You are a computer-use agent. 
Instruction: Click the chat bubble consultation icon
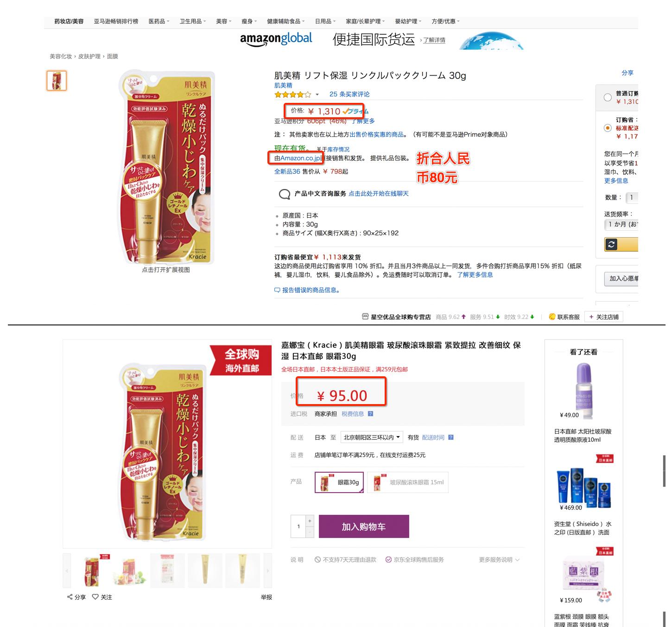[x=285, y=194]
